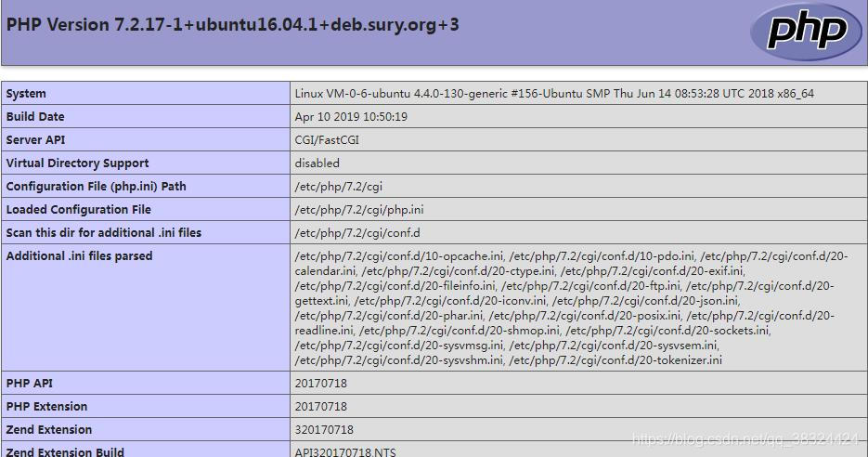Click the System row label

click(x=26, y=94)
